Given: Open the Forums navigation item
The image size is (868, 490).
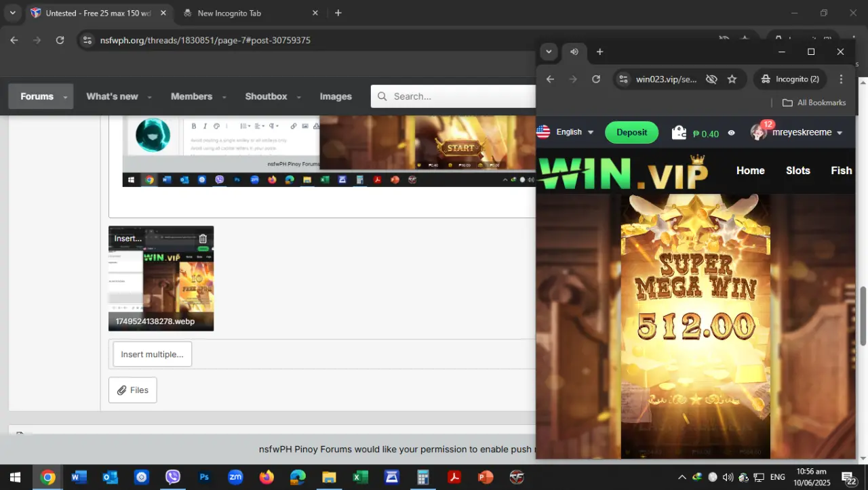Looking at the screenshot, I should pos(37,96).
